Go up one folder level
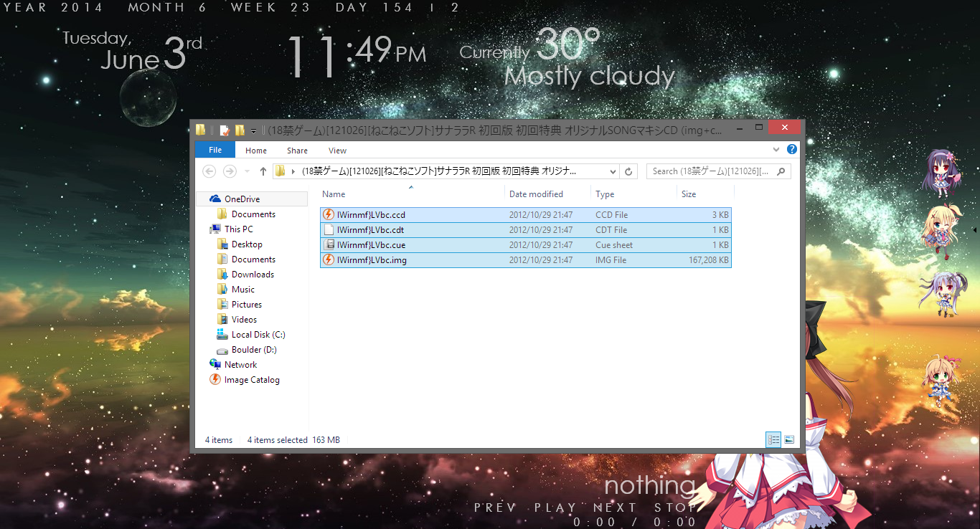 pos(263,171)
